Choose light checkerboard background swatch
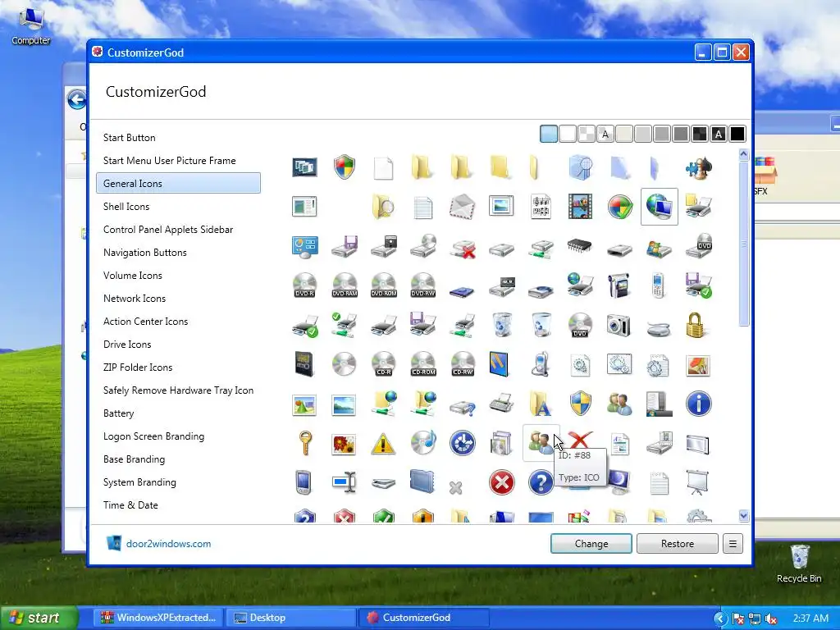 coord(586,134)
